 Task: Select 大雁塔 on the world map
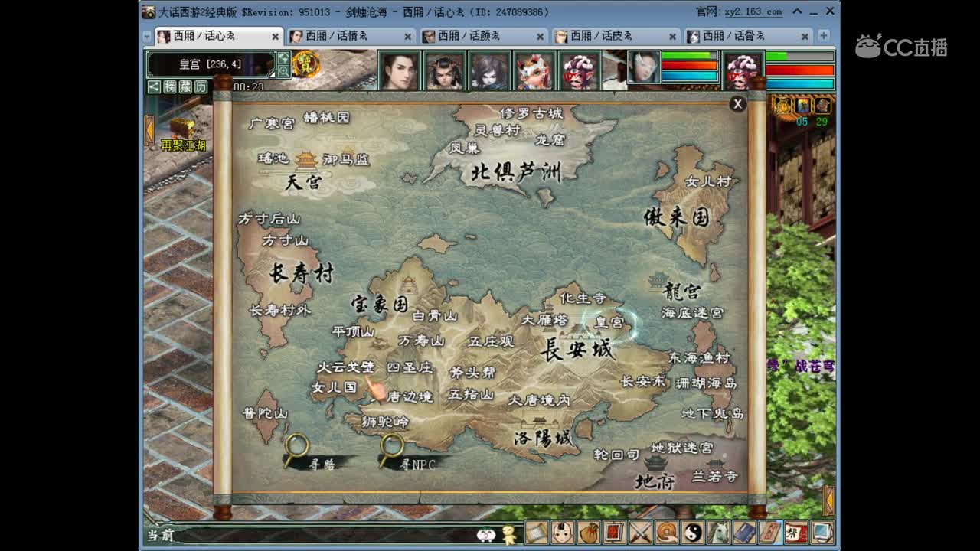click(545, 320)
